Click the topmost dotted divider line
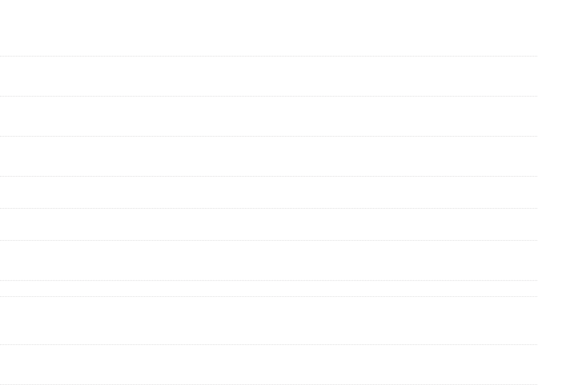The height and width of the screenshot is (385, 588). click(269, 56)
